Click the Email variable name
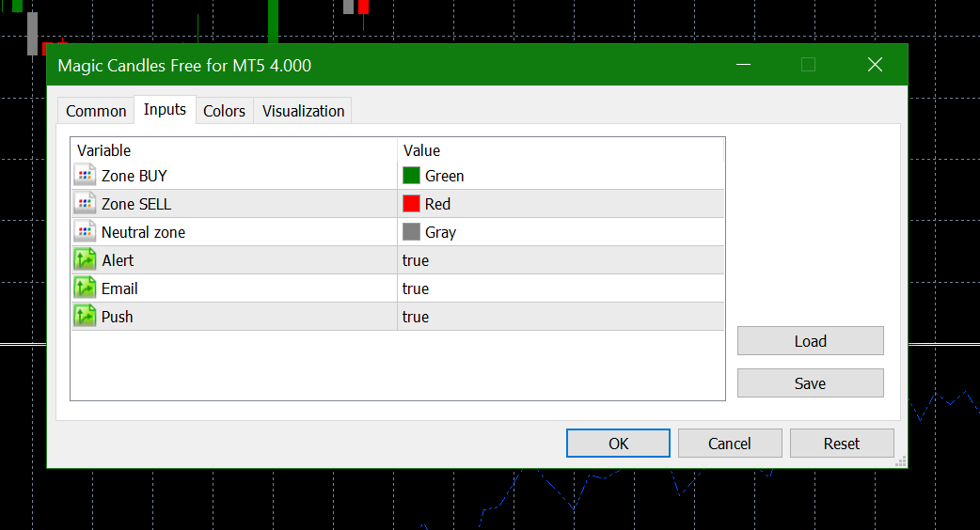980x530 pixels. tap(119, 288)
